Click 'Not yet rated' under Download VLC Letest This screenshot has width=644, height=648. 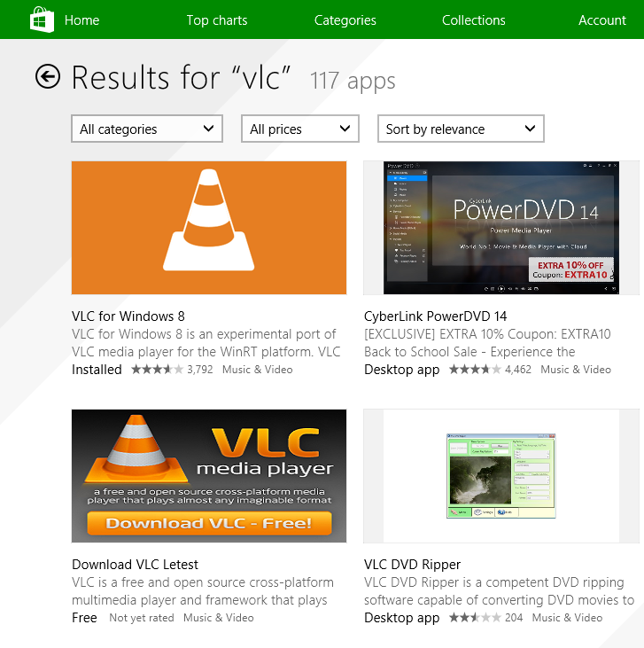(141, 618)
